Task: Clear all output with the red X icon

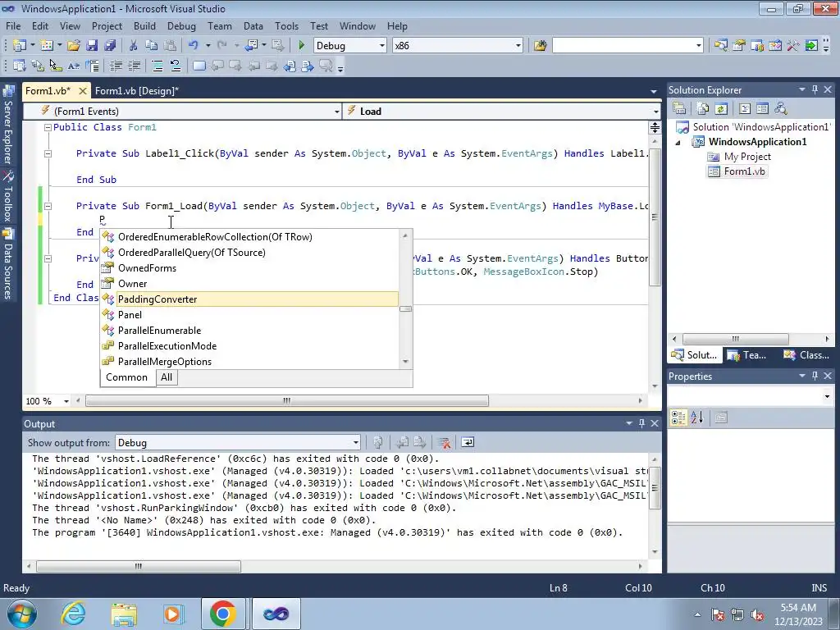Action: click(444, 442)
